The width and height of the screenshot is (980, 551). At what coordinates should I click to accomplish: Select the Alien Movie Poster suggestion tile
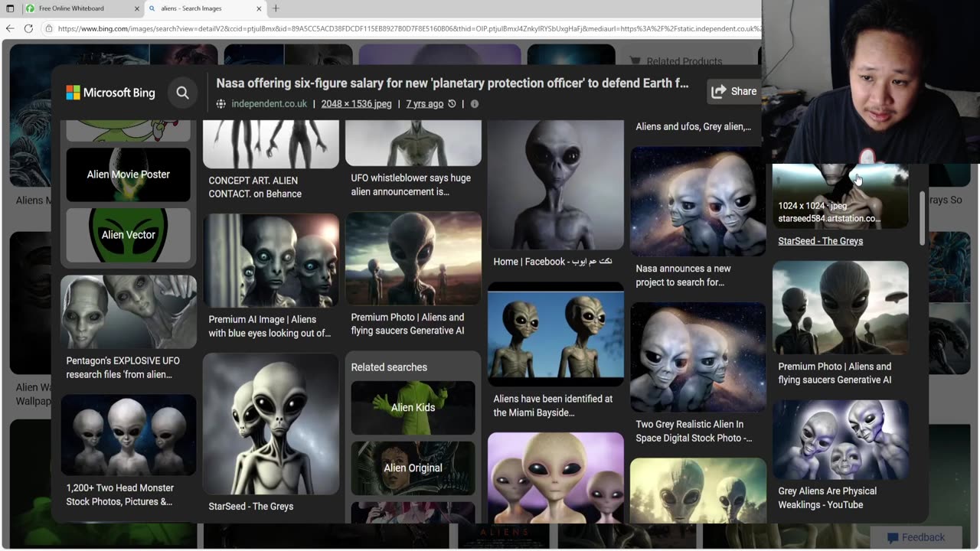tap(128, 174)
